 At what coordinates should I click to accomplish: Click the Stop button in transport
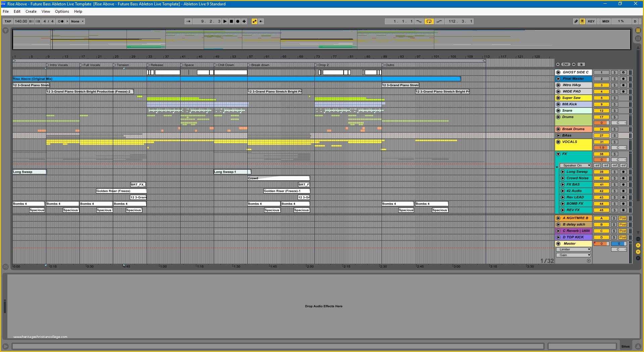click(x=231, y=21)
